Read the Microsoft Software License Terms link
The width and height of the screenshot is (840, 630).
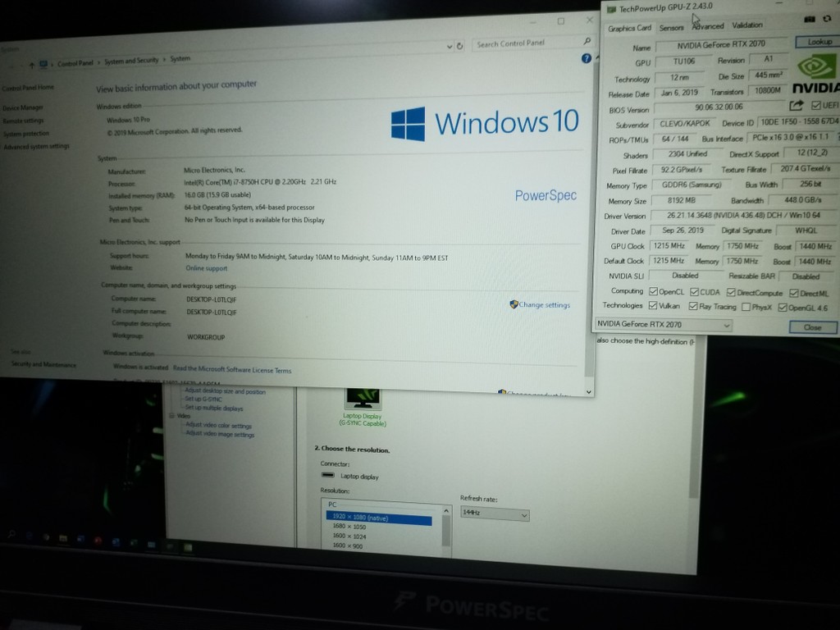[x=232, y=370]
